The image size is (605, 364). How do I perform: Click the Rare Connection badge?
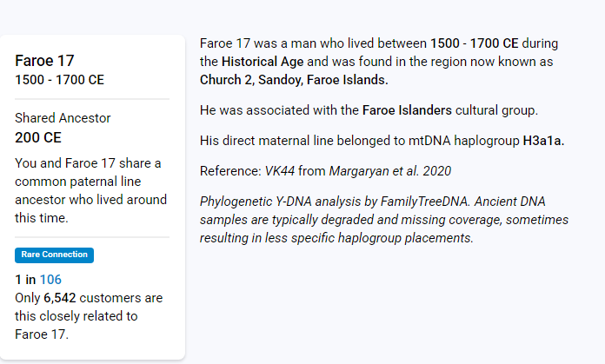click(54, 255)
